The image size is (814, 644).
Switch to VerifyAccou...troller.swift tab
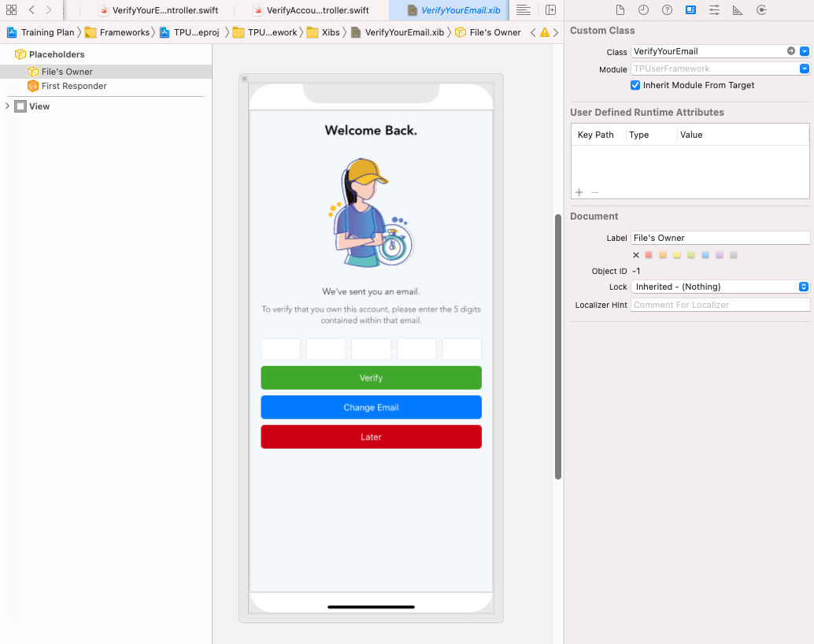click(311, 10)
